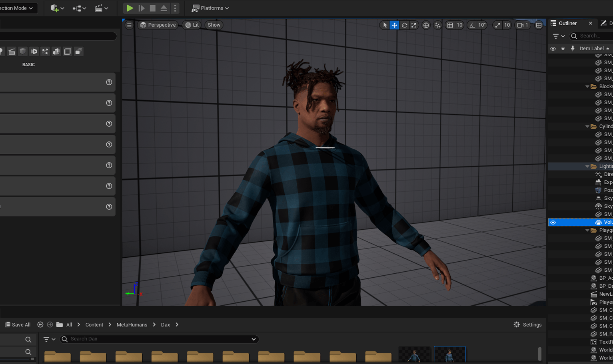Go forward in Content Browser history
The height and width of the screenshot is (364, 613).
pos(50,325)
